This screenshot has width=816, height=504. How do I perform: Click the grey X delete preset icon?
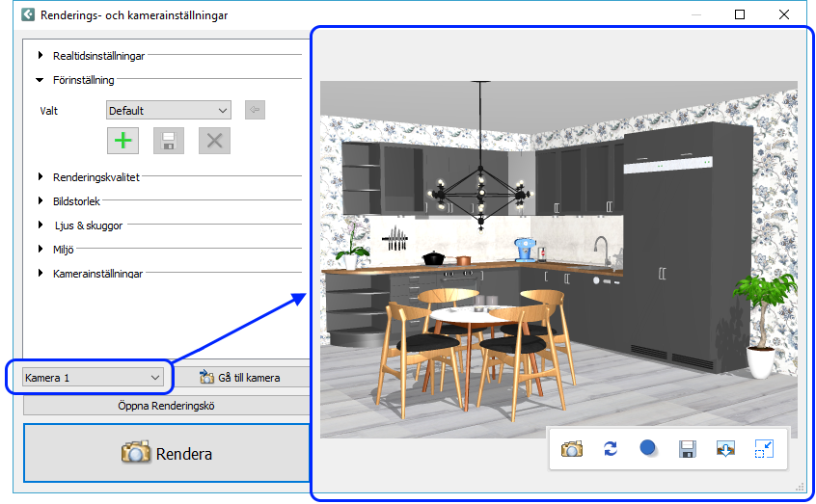click(x=214, y=141)
